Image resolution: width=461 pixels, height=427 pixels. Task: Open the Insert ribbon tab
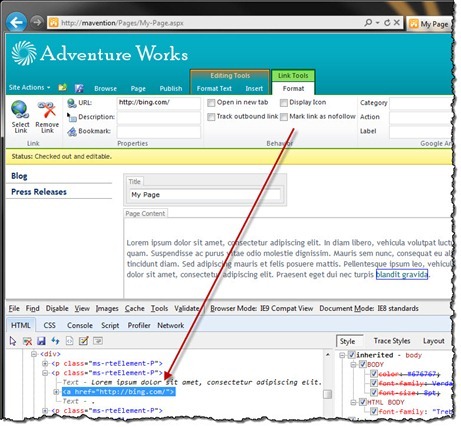pos(254,88)
